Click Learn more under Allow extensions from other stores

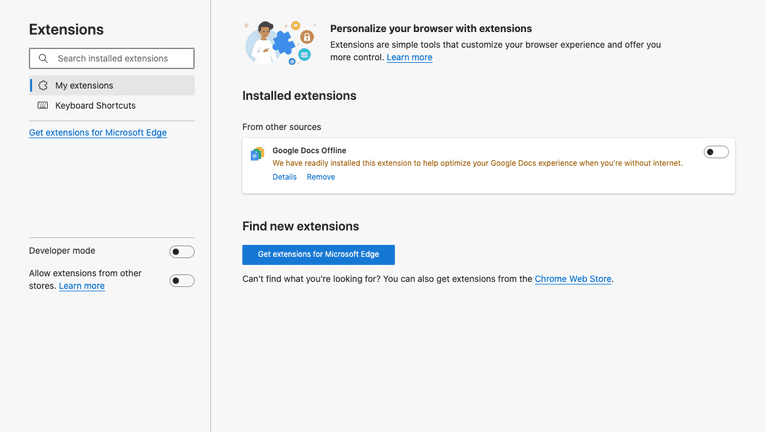point(82,286)
